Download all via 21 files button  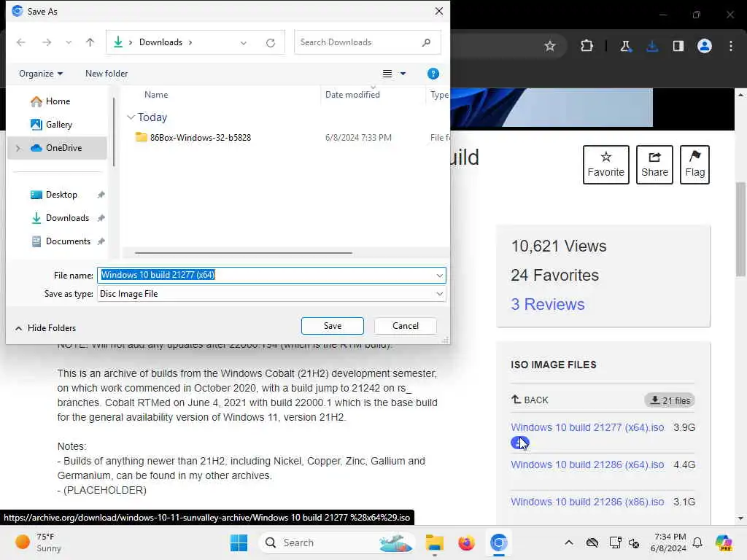tap(670, 400)
